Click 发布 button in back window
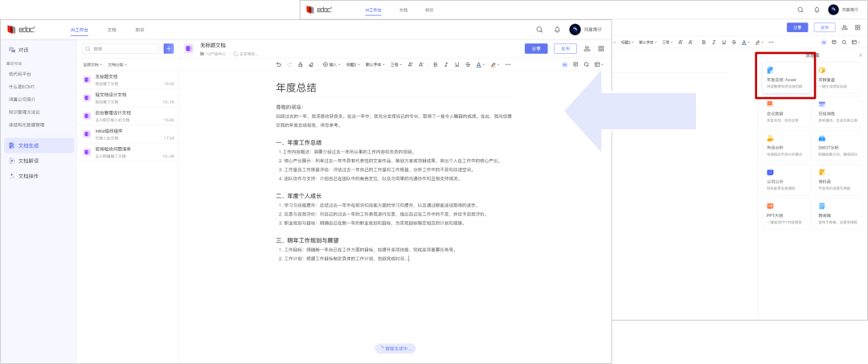 coord(825,27)
